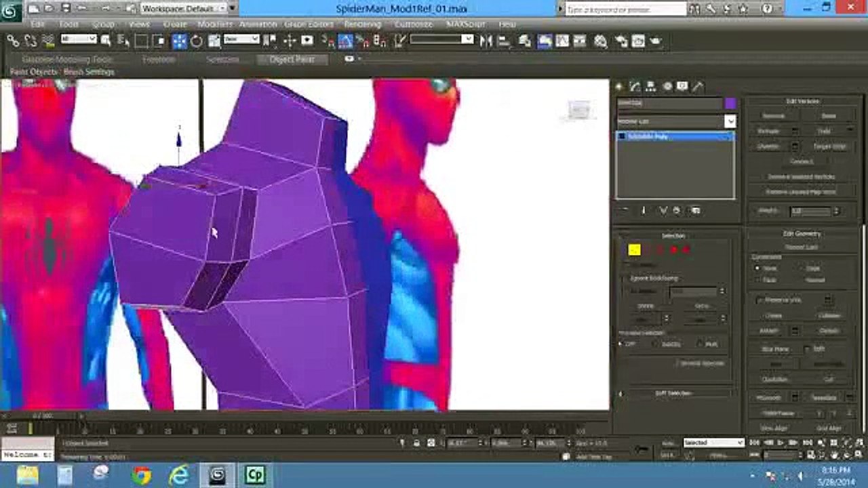Open the selection filter dropdown
Viewport: 868px width, 488px height.
click(x=79, y=39)
